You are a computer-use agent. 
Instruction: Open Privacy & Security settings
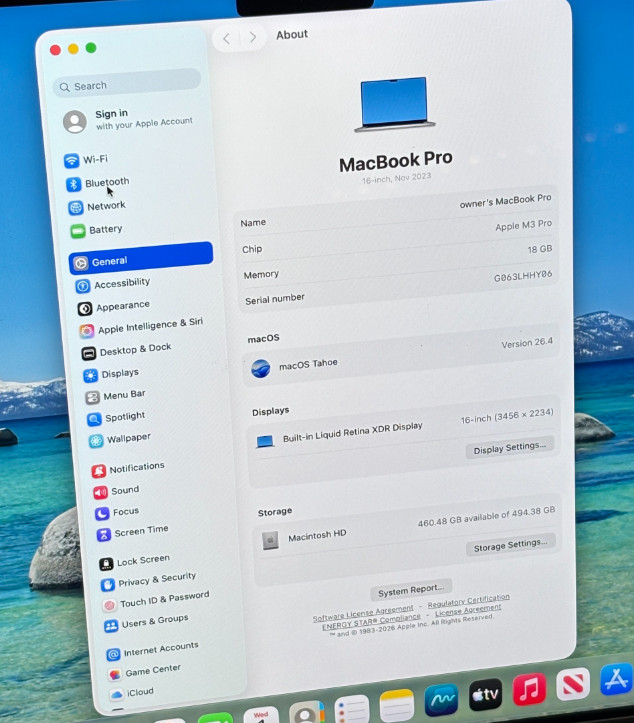pyautogui.click(x=148, y=581)
